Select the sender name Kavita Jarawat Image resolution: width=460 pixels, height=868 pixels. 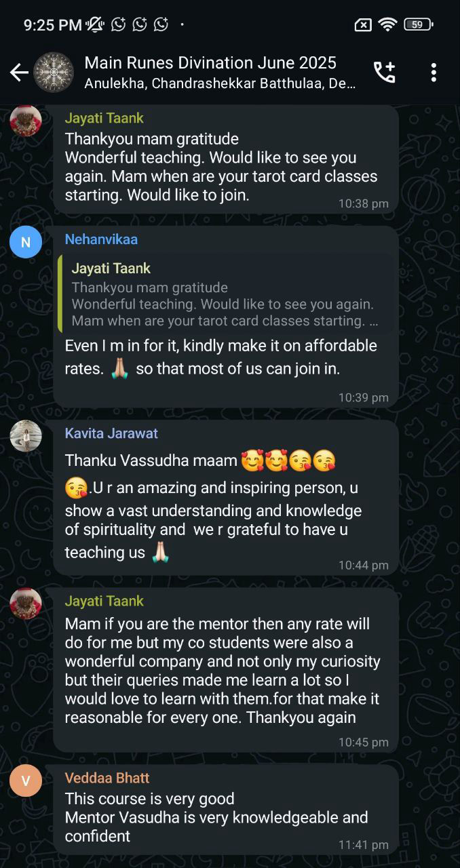tap(111, 433)
